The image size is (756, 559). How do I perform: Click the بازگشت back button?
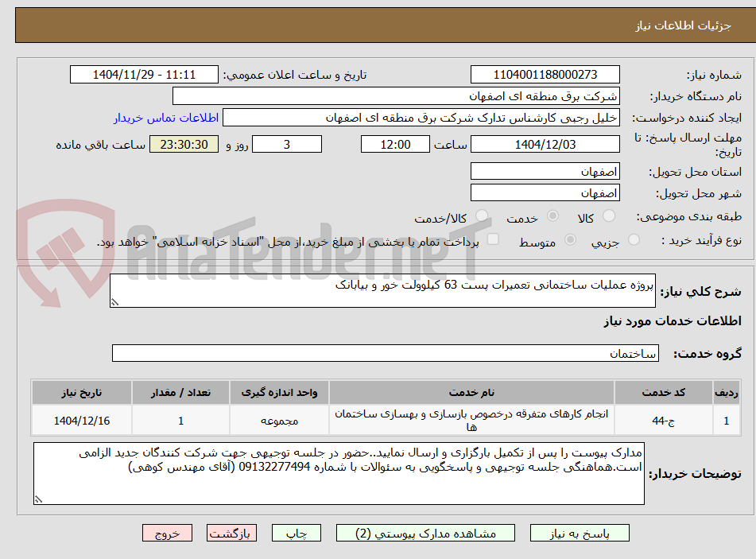click(231, 533)
